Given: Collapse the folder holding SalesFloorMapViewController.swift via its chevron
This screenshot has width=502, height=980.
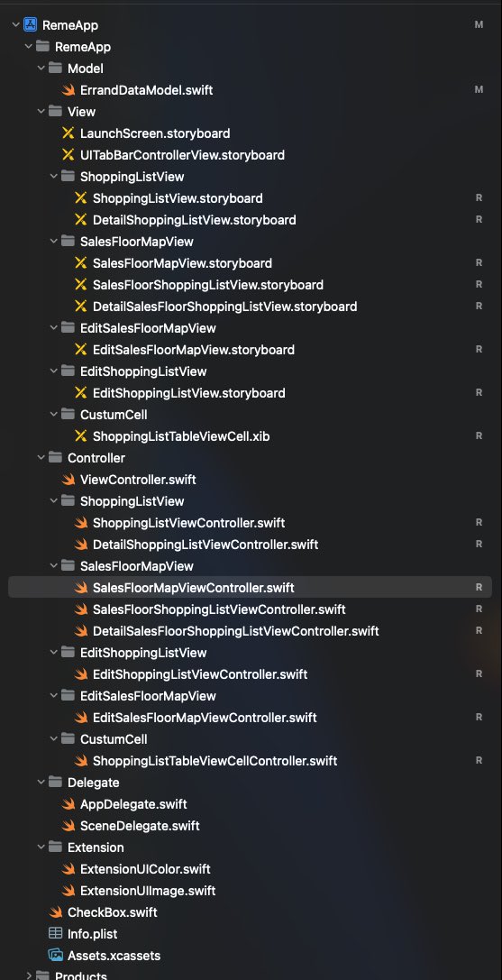Looking at the screenshot, I should (x=54, y=565).
